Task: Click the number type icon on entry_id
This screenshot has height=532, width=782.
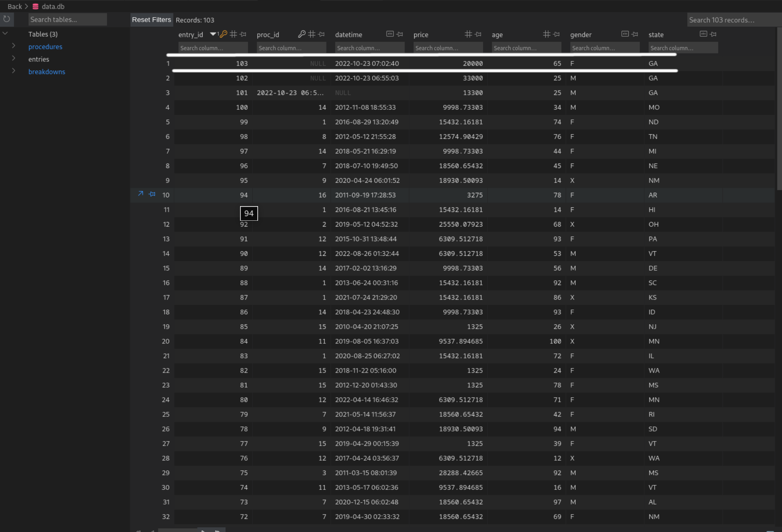Action: [233, 34]
